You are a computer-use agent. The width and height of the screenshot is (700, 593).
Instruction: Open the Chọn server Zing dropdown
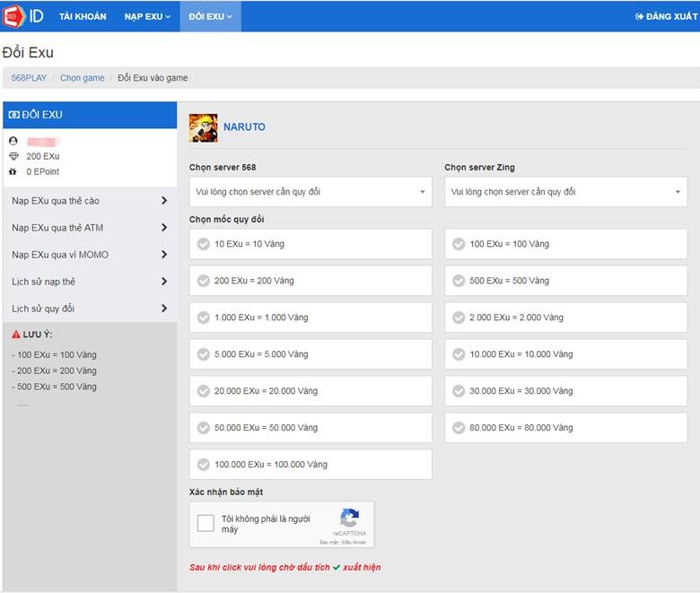565,192
